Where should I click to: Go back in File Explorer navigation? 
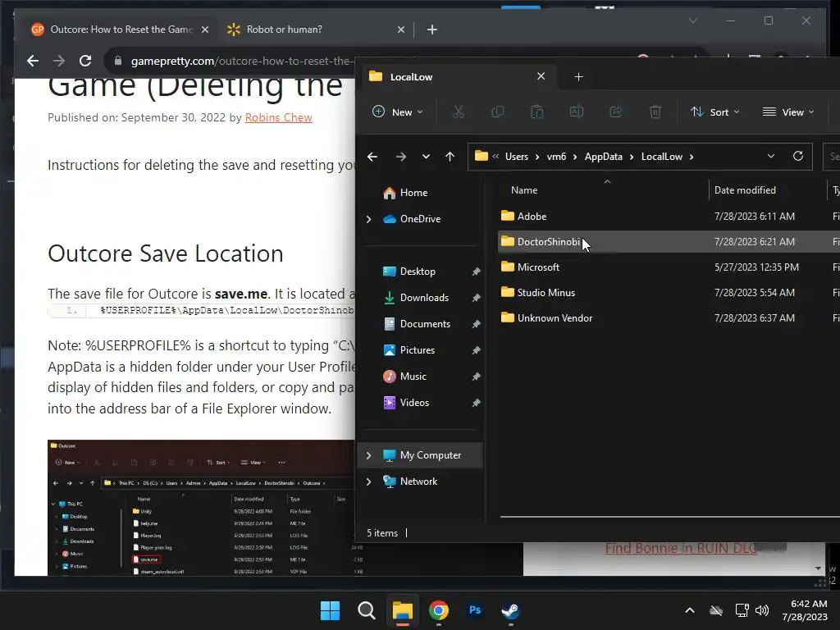[x=372, y=157]
